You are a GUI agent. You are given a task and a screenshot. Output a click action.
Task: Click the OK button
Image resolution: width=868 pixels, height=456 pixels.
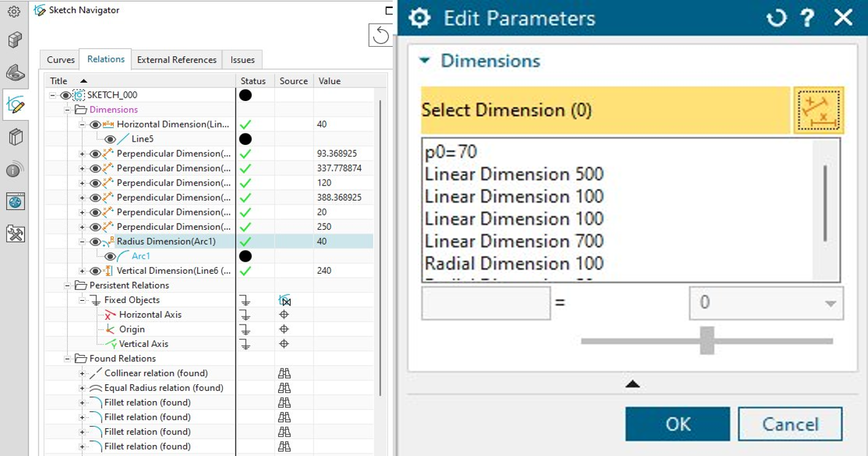point(678,424)
